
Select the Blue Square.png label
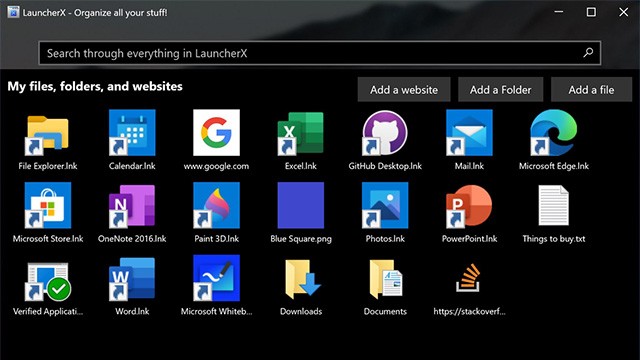[301, 239]
